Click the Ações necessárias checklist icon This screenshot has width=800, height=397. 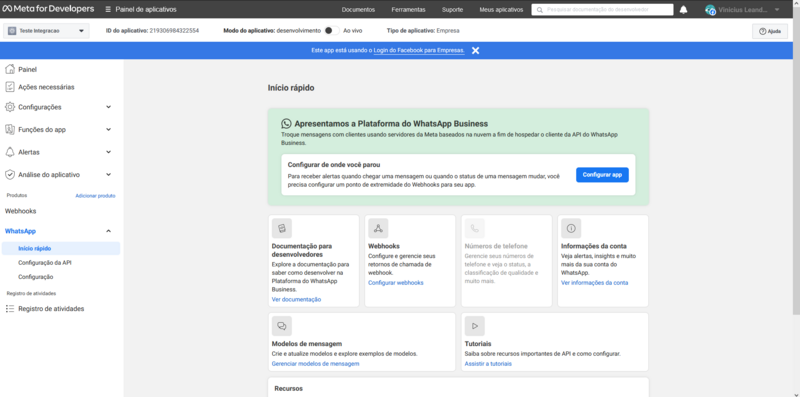[10, 87]
